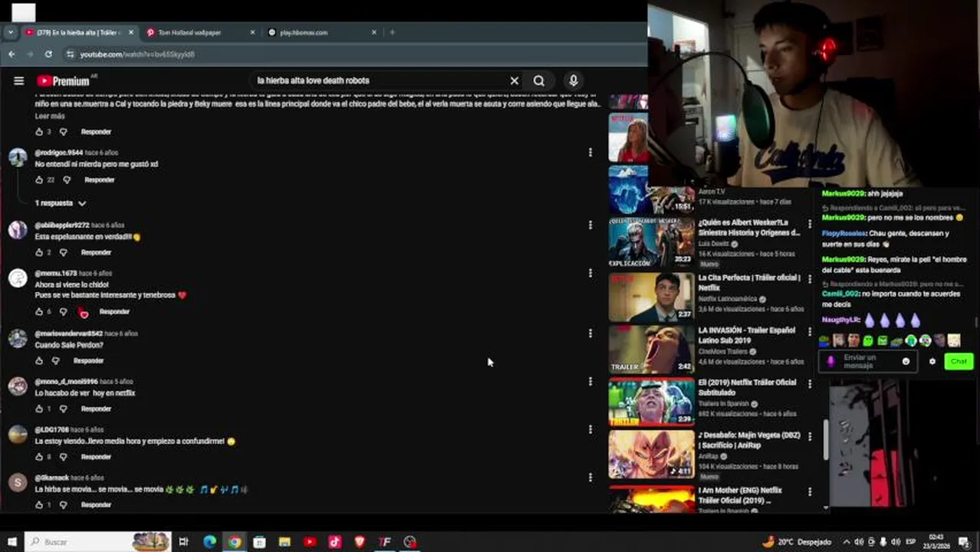Open the tab search arrow in Chrome
Screen dimensions: 980x552
[10, 32]
